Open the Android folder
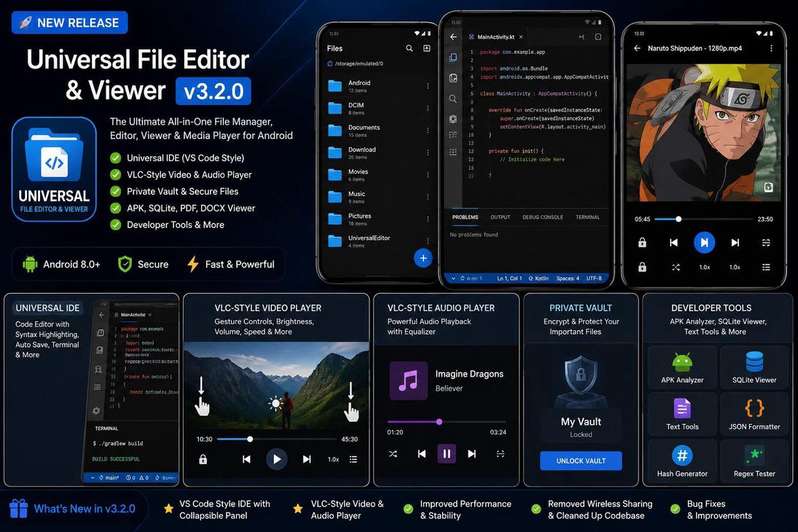The image size is (798, 532). coord(379,86)
